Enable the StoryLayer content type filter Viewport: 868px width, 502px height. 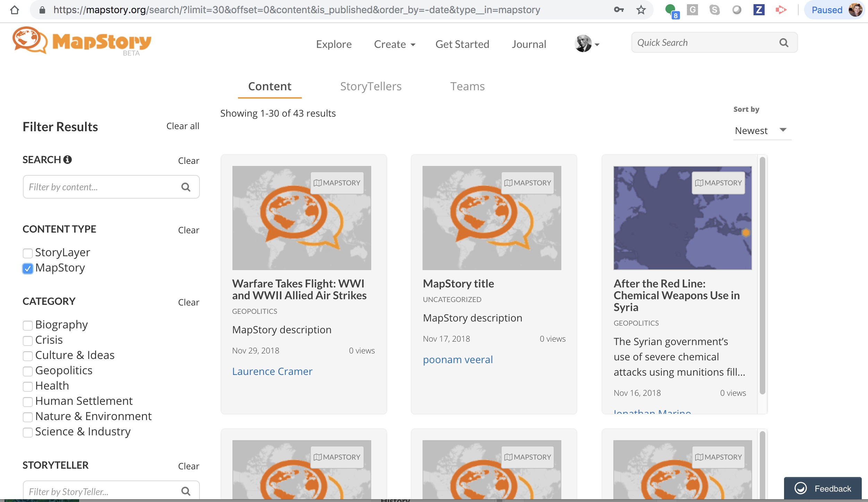(27, 253)
